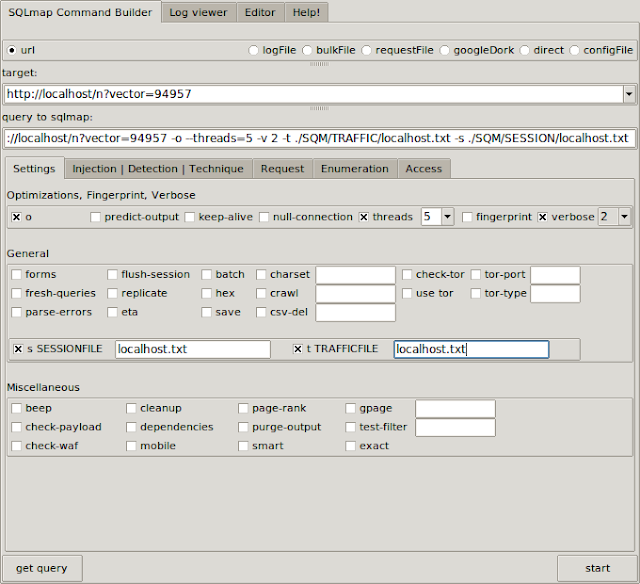Screen dimensions: 640x584
Task: Click into the target URL field
Action: pyautogui.click(x=313, y=94)
